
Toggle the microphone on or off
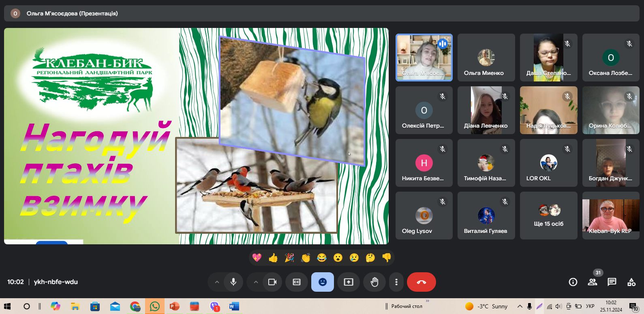click(233, 282)
